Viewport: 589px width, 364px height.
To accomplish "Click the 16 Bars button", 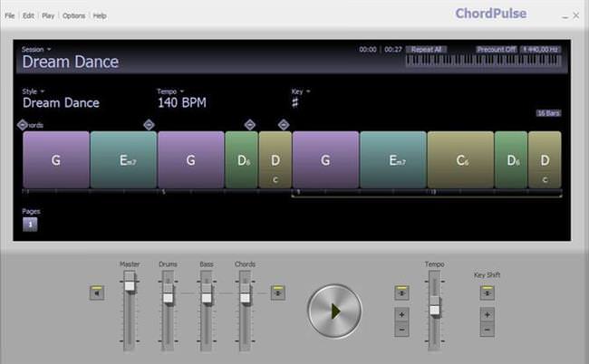I will pyautogui.click(x=548, y=113).
